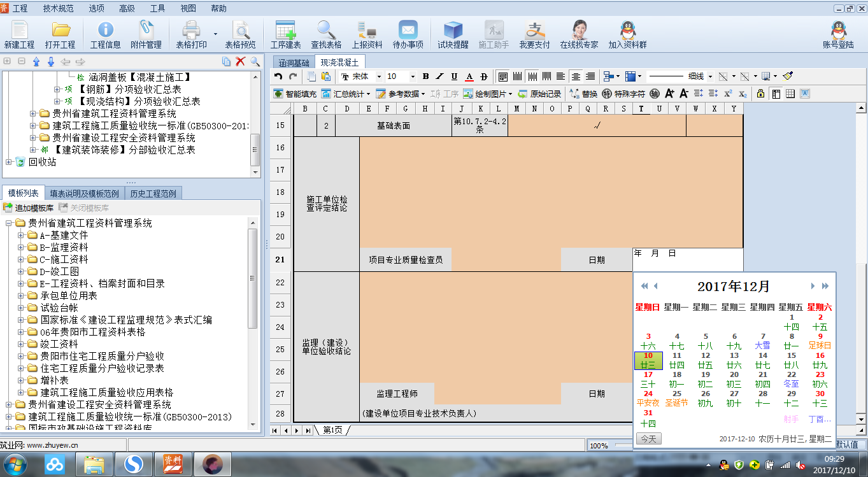Screen dimensions: 868x477
Task: Expand the A-基建文件 folder
Action: 22,235
